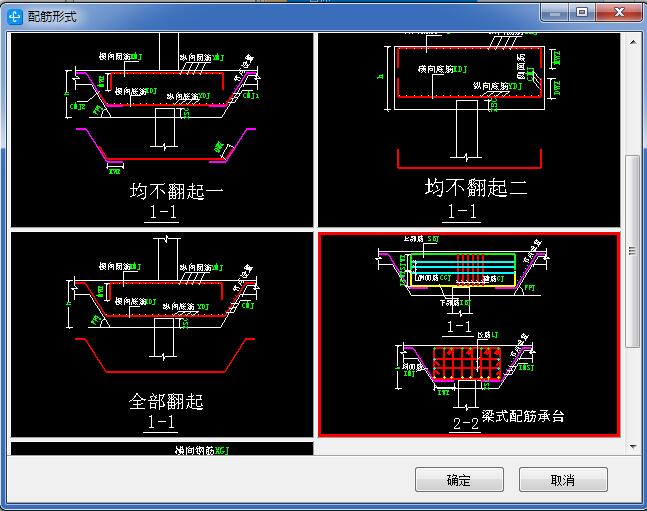Click the scrollbar up arrow
647x511 pixels.
tap(631, 41)
